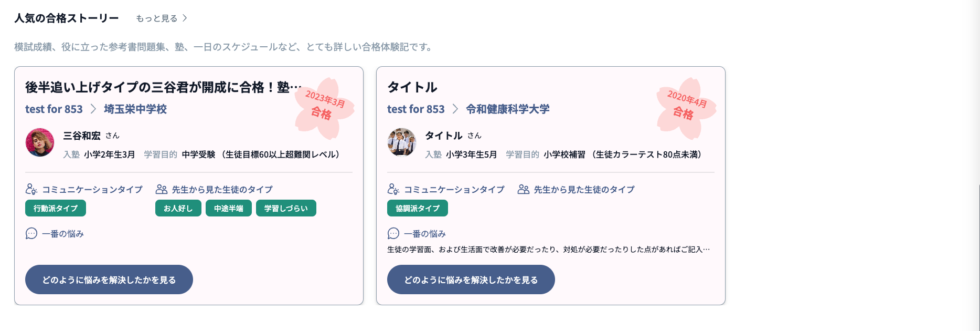
Task: Open 三谷和宏's solution story button
Action: coord(109,280)
